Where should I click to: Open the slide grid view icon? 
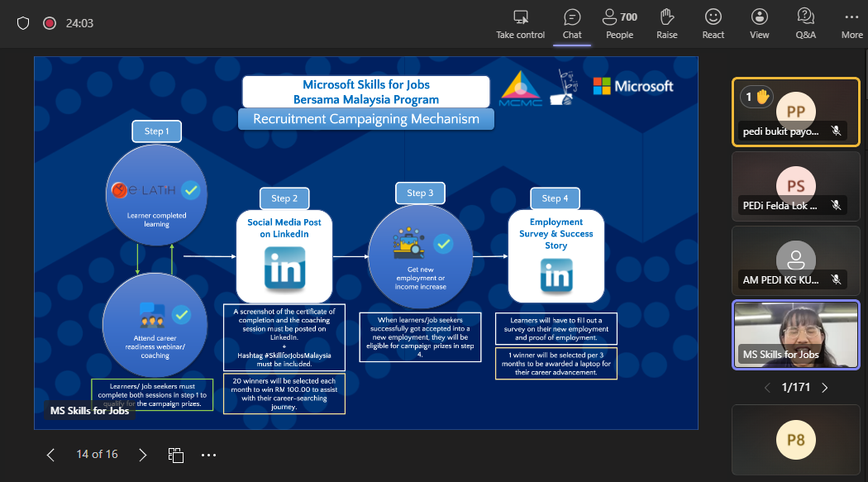click(175, 455)
